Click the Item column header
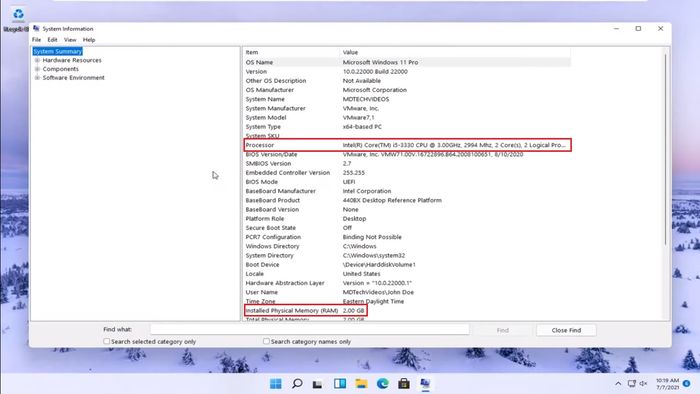The image size is (700, 394). click(x=291, y=52)
